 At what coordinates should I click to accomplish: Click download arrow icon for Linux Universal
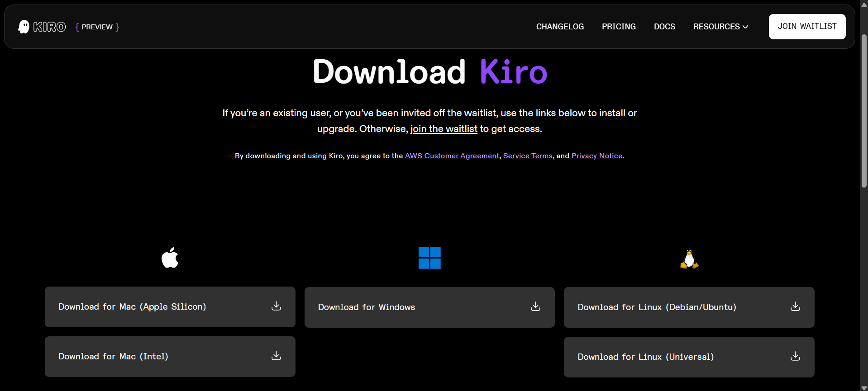(795, 357)
